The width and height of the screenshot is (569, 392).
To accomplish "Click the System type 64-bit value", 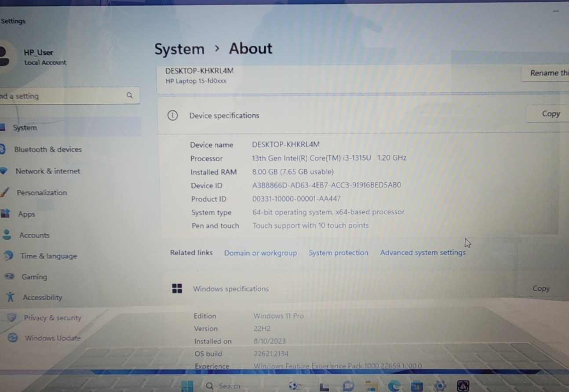I will pyautogui.click(x=328, y=212).
